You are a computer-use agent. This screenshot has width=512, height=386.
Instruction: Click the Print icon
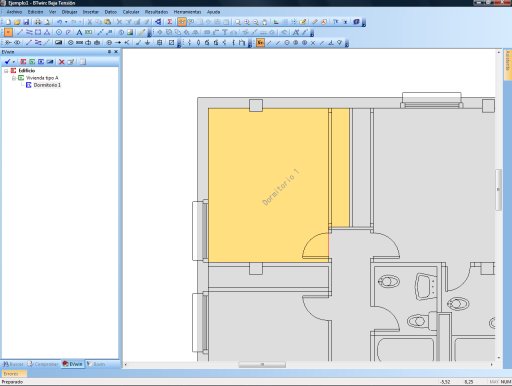click(x=38, y=22)
